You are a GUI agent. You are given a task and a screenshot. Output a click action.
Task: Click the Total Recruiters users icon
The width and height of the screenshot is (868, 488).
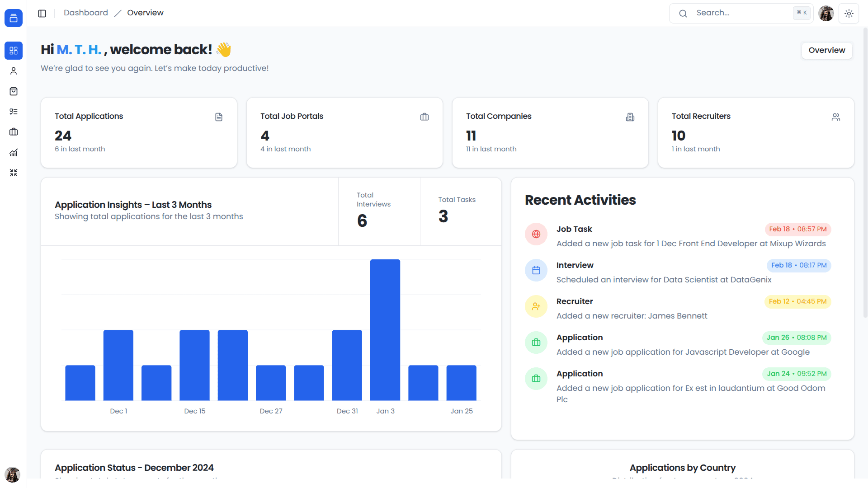(835, 117)
